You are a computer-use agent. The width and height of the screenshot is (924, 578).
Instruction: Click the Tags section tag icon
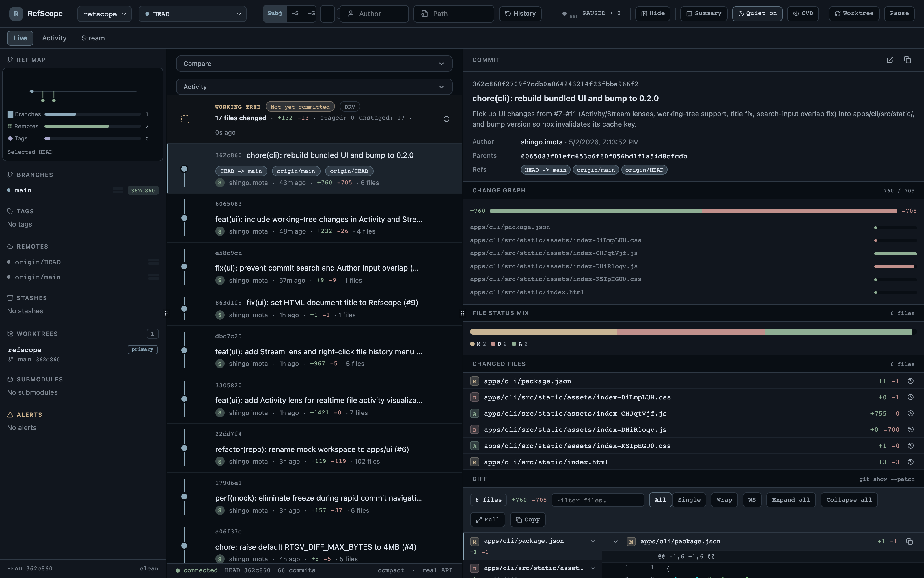point(10,211)
